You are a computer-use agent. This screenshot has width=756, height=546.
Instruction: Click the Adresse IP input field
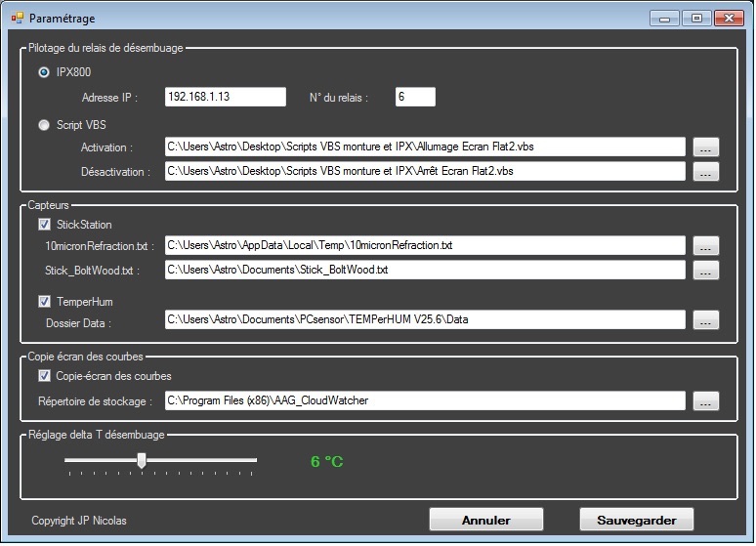(x=226, y=97)
